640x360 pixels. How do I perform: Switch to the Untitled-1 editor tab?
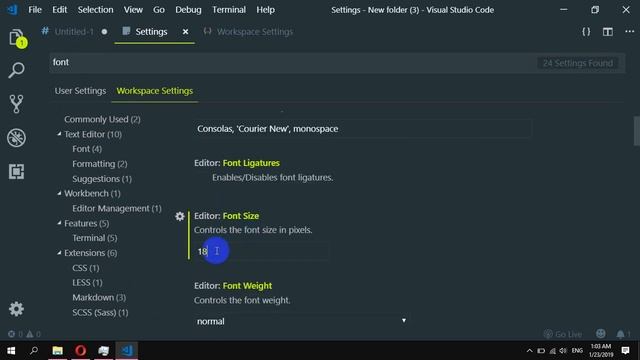coord(74,32)
